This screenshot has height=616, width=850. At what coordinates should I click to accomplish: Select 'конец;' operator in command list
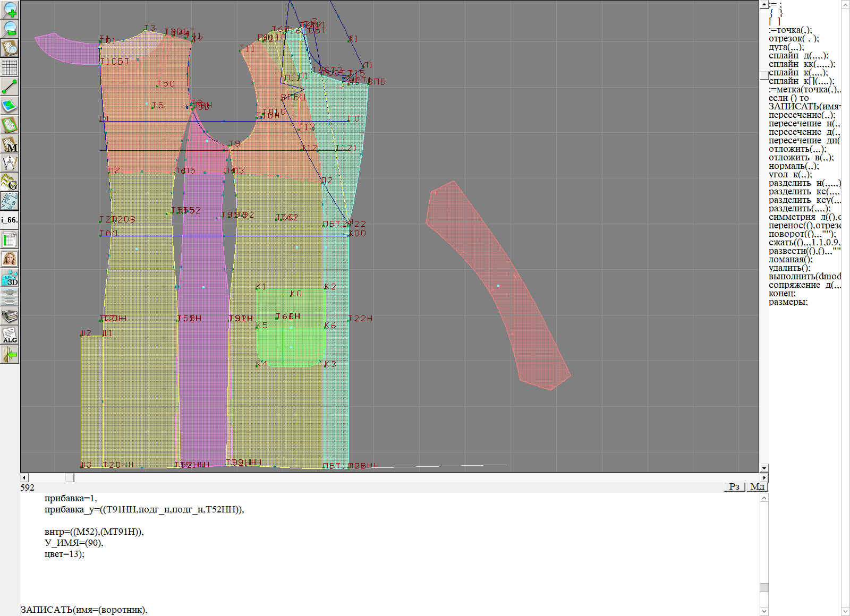pyautogui.click(x=782, y=293)
